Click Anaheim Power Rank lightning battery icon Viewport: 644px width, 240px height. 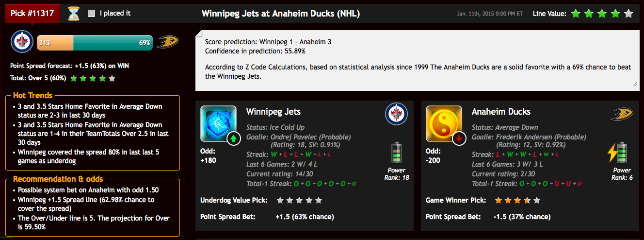[x=617, y=153]
